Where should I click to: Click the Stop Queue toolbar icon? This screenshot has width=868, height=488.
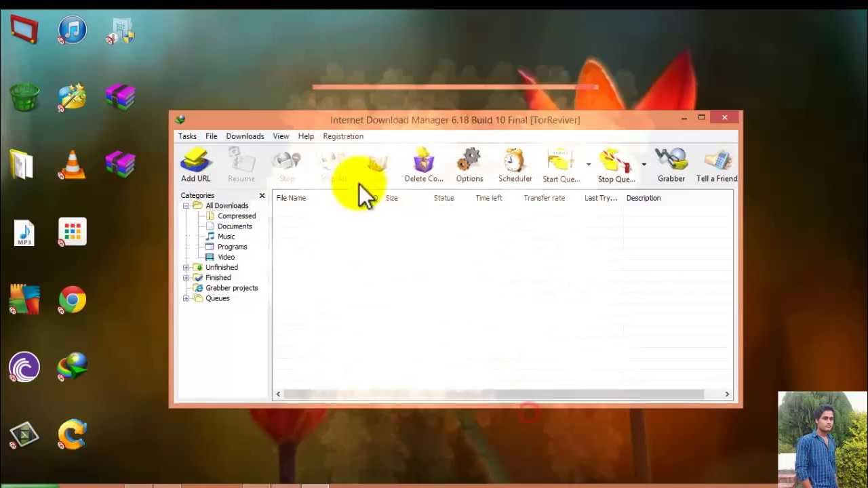pos(616,165)
